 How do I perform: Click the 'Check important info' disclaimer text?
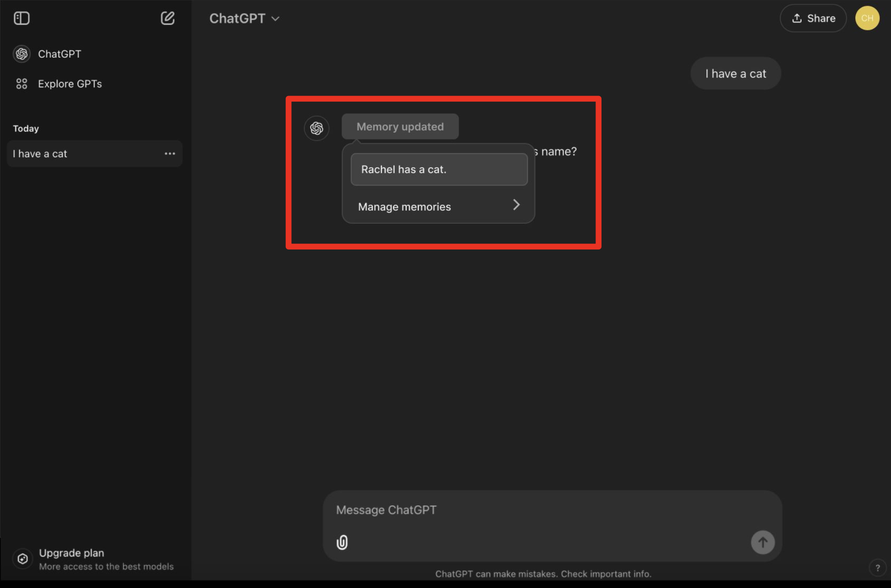pyautogui.click(x=606, y=574)
